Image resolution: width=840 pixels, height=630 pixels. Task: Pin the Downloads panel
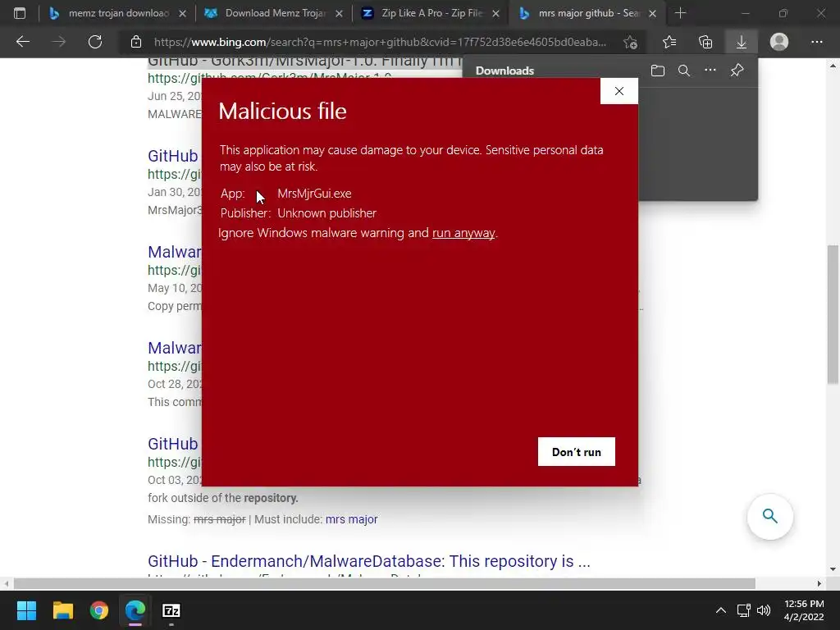[737, 71]
